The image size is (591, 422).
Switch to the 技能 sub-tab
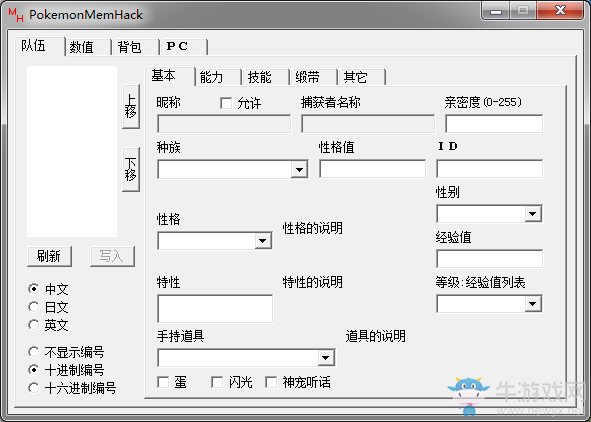click(x=265, y=77)
